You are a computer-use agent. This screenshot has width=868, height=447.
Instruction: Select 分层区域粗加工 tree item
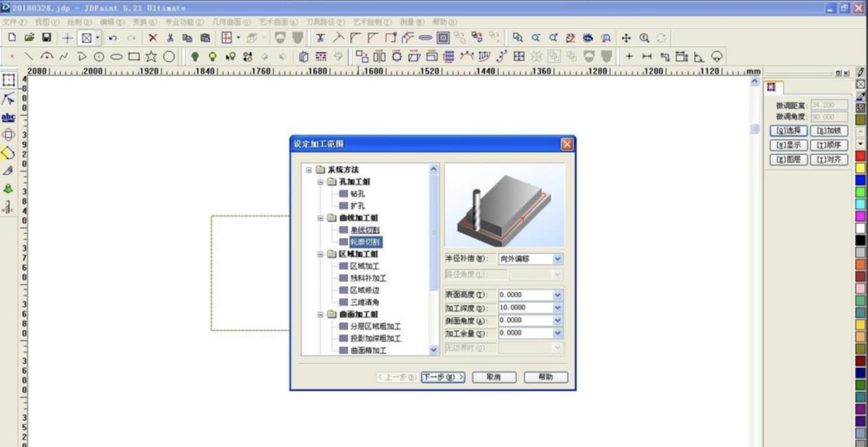(x=376, y=326)
